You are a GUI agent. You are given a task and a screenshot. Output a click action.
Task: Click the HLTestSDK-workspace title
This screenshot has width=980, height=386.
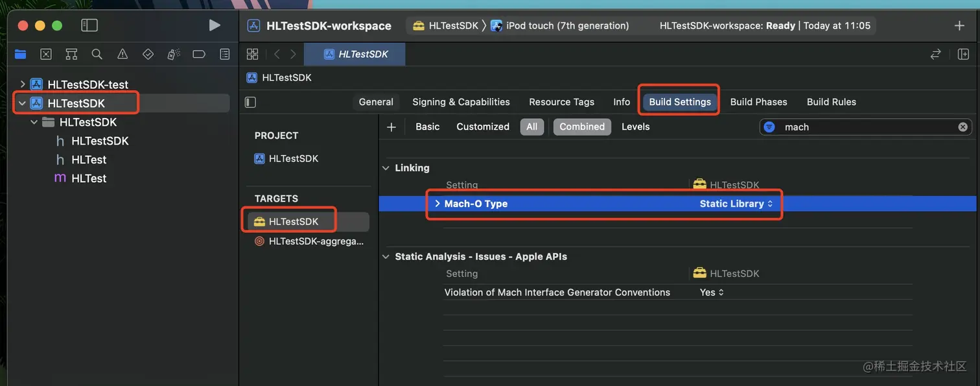pos(329,26)
